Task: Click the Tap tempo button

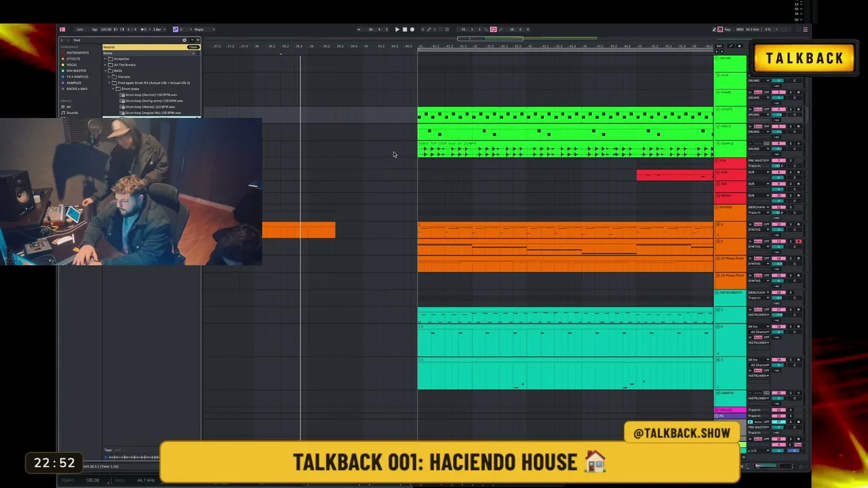Action: point(94,29)
